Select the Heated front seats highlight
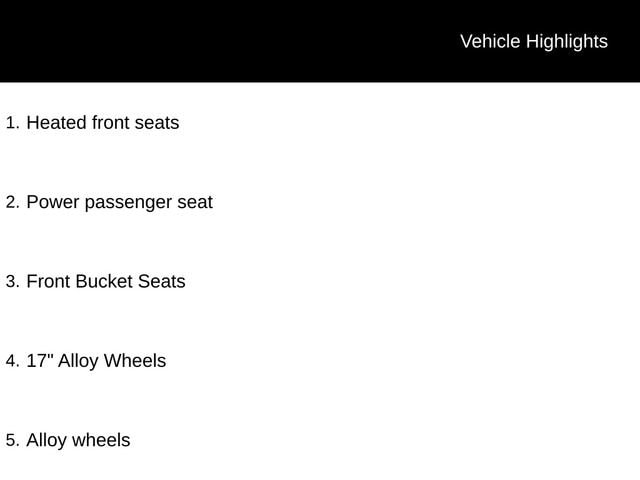This screenshot has width=640, height=480. pos(102,123)
